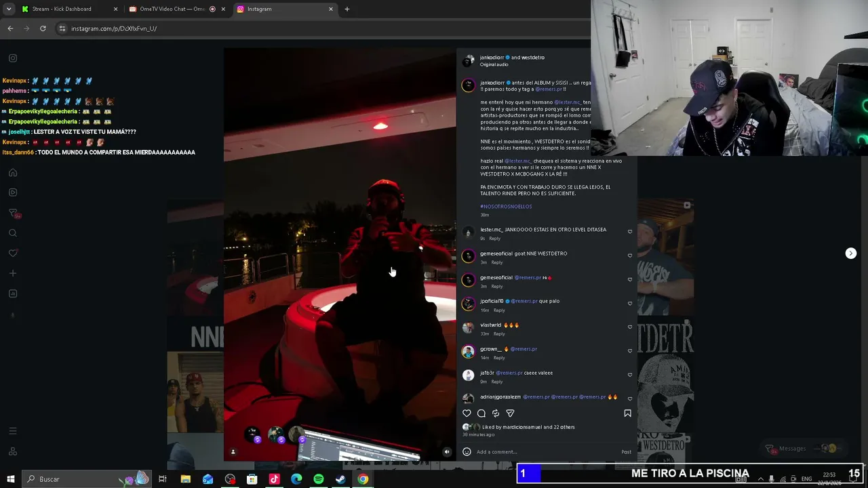
Task: Open Steam from the taskbar
Action: click(x=340, y=479)
